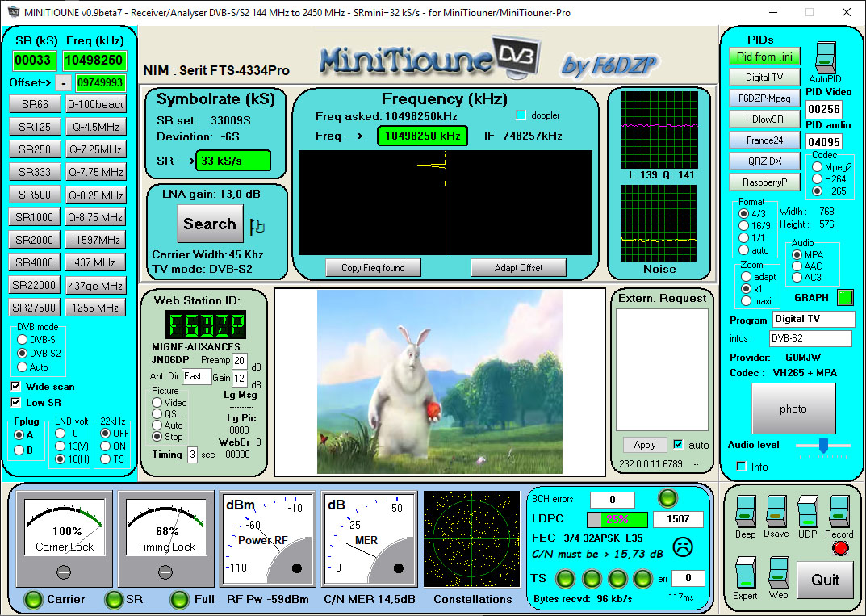Select LNB volt 13(V) option
Screen dimensions: 866x616
click(x=61, y=446)
